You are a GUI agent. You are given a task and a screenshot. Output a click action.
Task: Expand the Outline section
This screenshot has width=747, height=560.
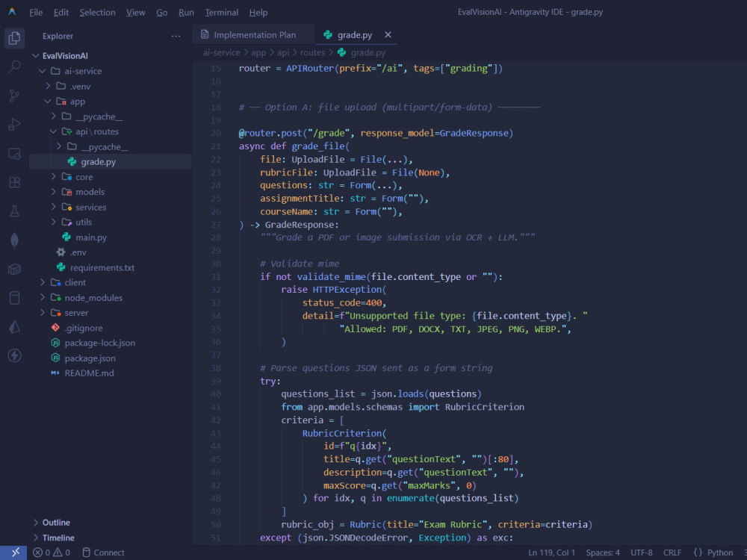[56, 523]
